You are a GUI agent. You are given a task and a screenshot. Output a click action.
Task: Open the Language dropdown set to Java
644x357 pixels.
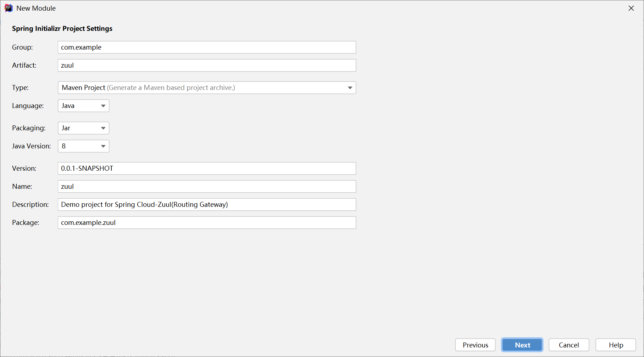point(83,106)
